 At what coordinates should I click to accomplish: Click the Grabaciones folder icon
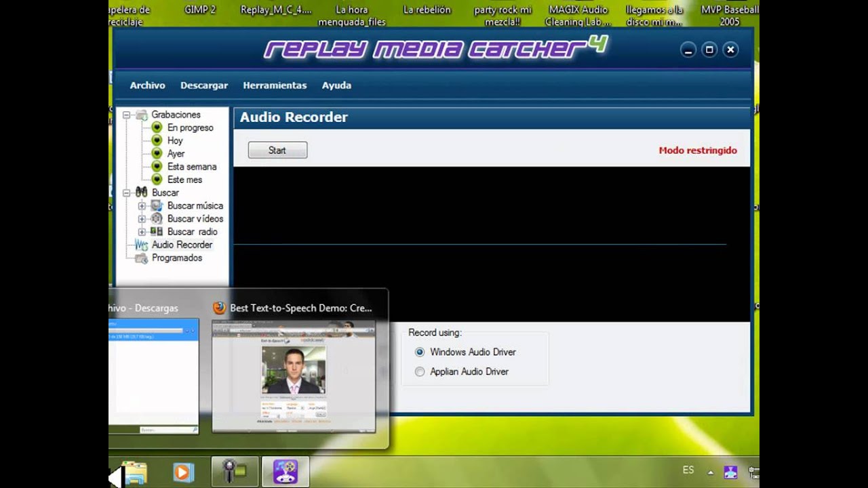point(141,115)
